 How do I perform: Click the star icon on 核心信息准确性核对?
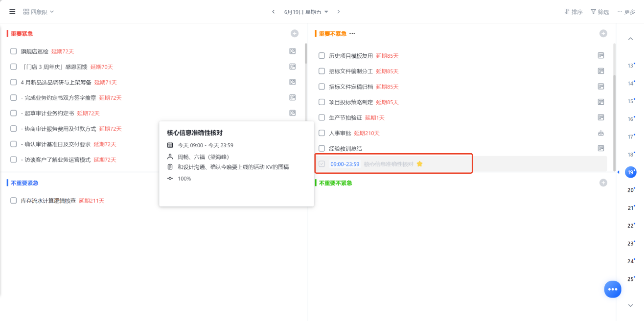click(x=419, y=164)
